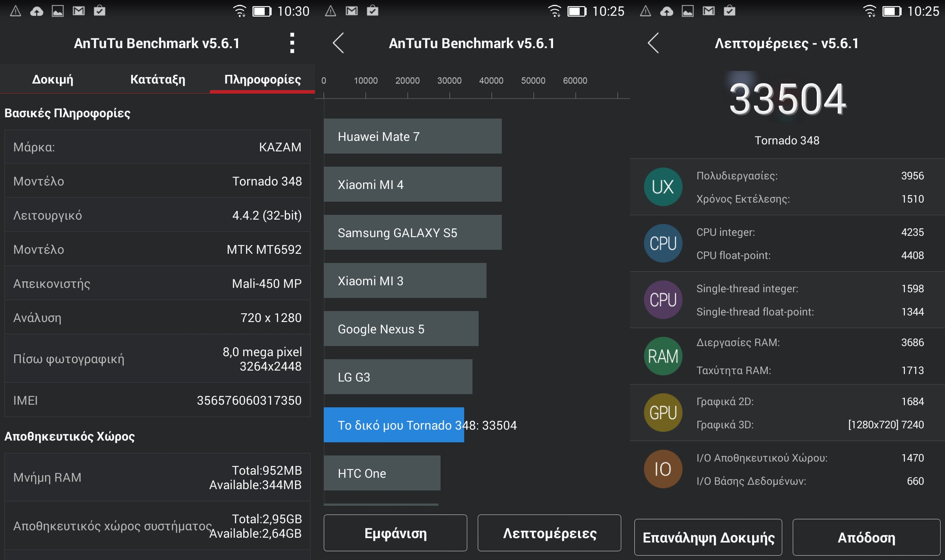Tap Single-thread integer score 1598
Viewport: 945px width, 560px height.
(913, 289)
